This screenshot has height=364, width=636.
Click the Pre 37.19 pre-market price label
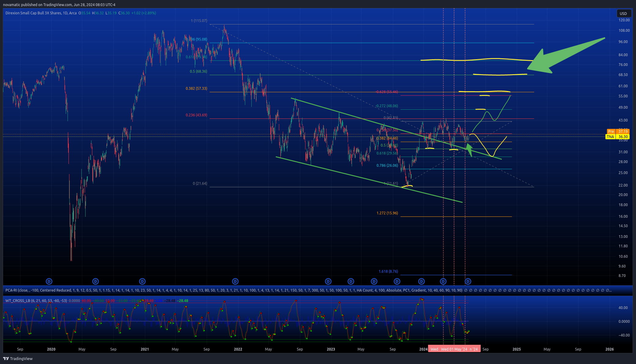click(618, 132)
